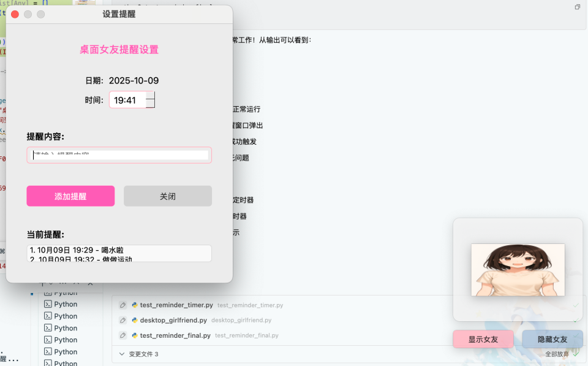
Task: Click the desktop girlfriend character image
Action: pyautogui.click(x=518, y=270)
